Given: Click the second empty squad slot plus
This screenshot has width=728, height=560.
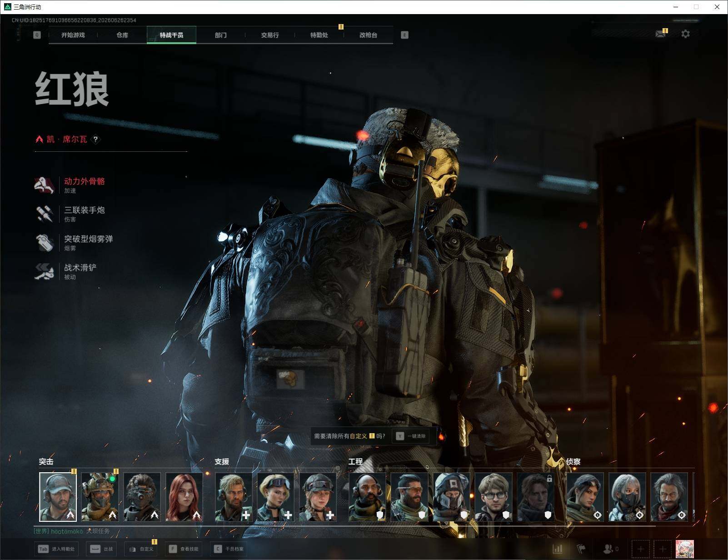Looking at the screenshot, I should [x=663, y=549].
